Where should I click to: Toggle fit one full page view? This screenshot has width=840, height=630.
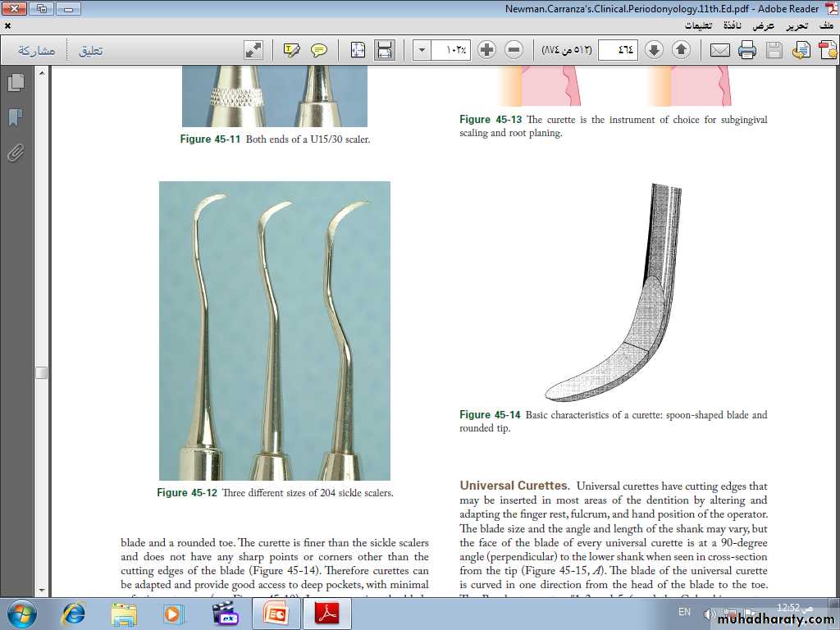(384, 50)
